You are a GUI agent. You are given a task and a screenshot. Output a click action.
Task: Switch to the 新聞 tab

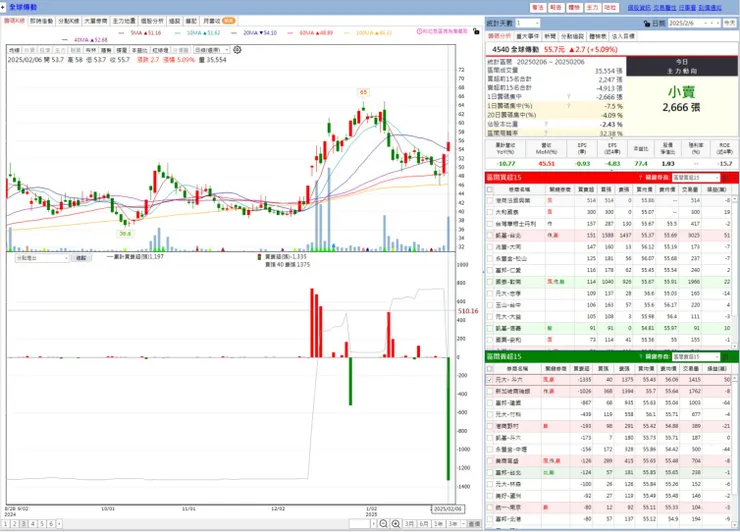pos(550,36)
